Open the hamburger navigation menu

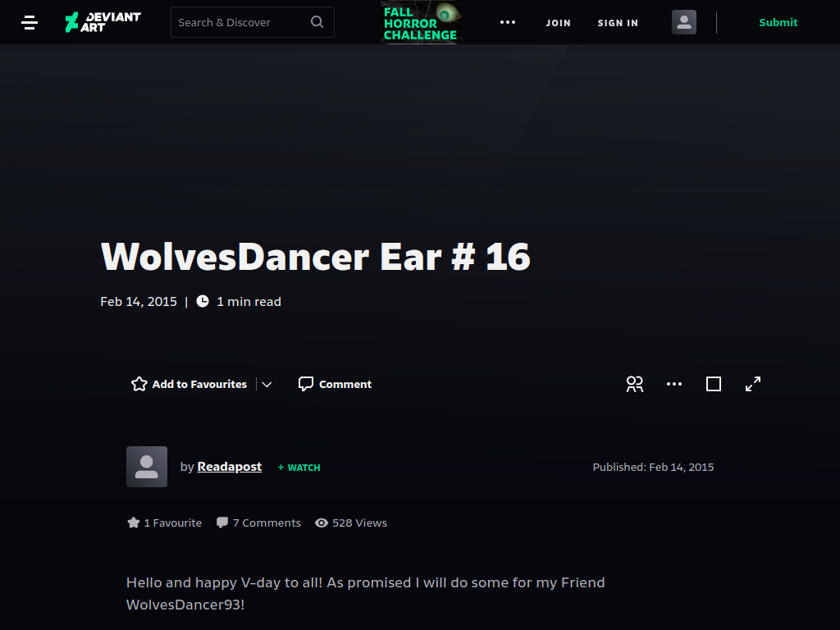click(30, 22)
